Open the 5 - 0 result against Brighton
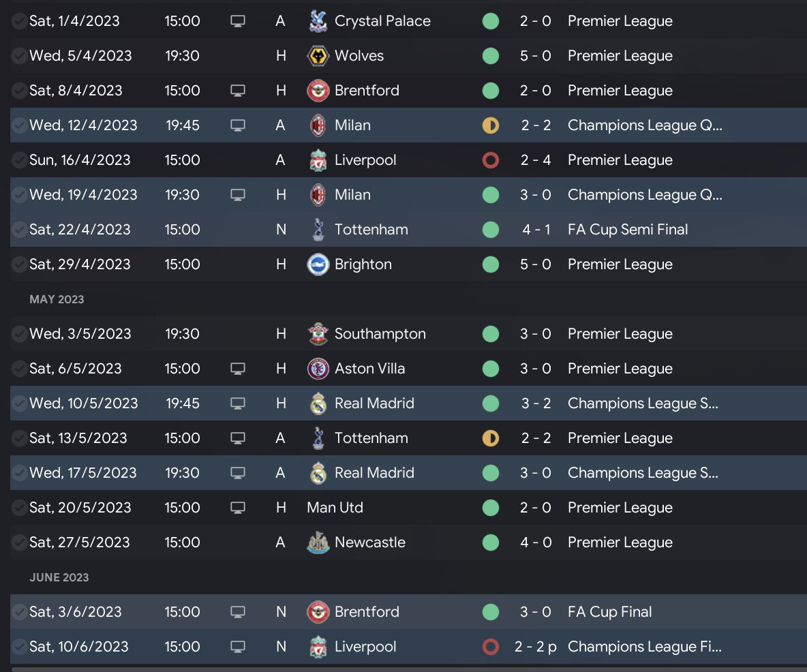This screenshot has width=807, height=672. (x=536, y=264)
